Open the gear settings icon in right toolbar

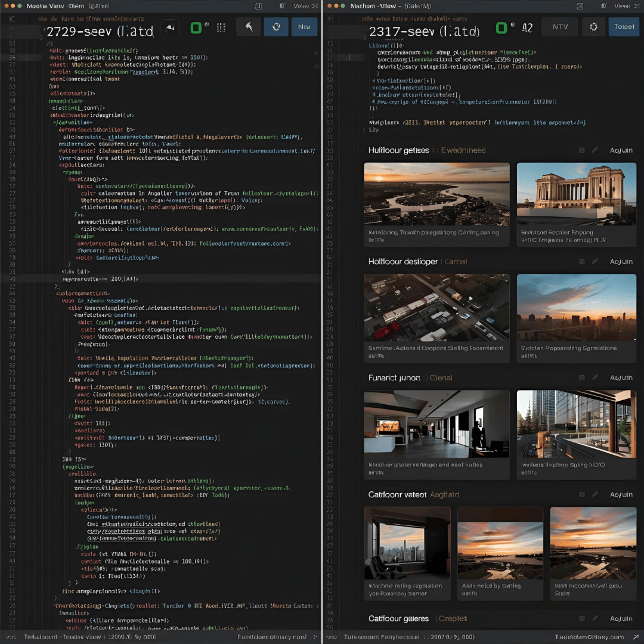(593, 27)
